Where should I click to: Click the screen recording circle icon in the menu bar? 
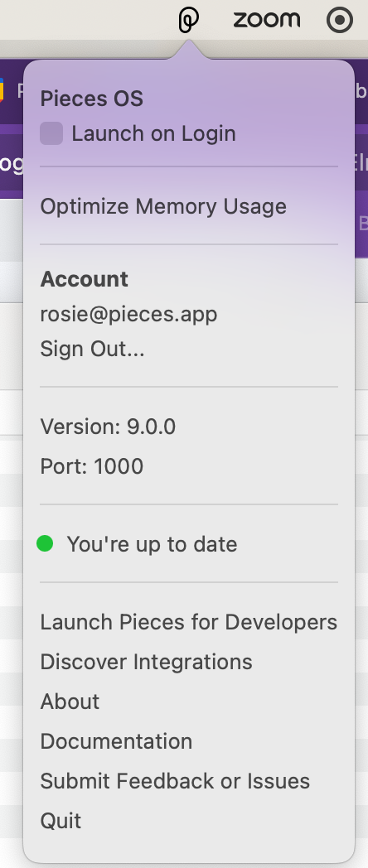point(340,21)
